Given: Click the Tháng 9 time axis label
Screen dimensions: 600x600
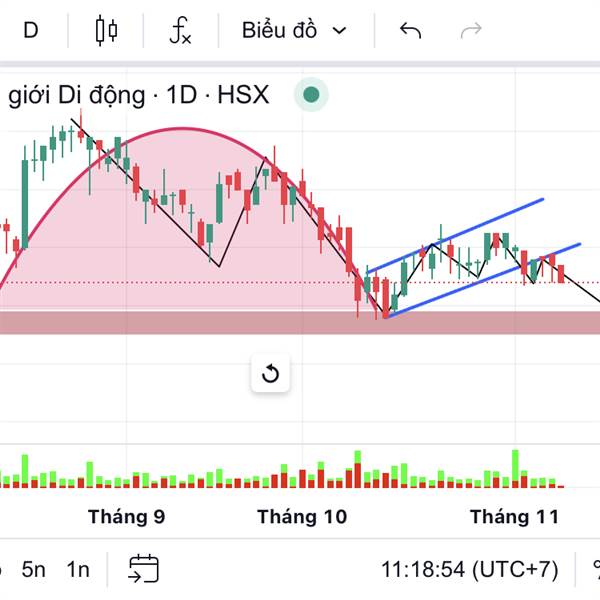Looking at the screenshot, I should point(127,517).
